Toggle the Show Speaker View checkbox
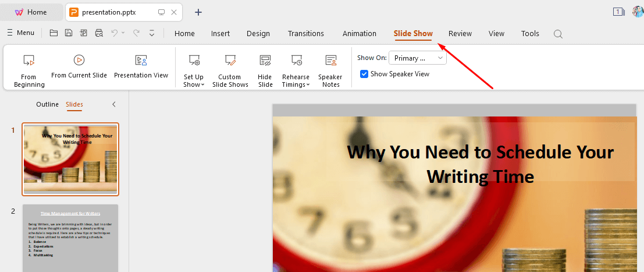This screenshot has width=644, height=272. 364,74
